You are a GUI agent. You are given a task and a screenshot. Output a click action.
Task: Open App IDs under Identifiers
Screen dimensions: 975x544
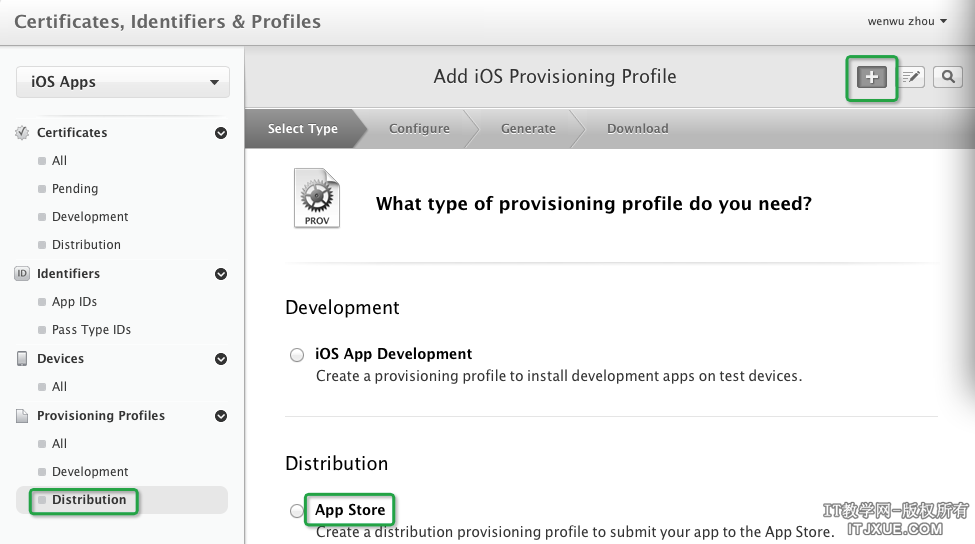[74, 302]
